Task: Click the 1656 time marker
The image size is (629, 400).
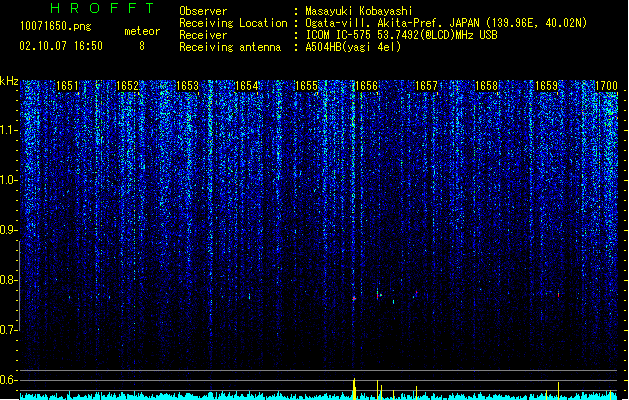Action: pyautogui.click(x=367, y=86)
